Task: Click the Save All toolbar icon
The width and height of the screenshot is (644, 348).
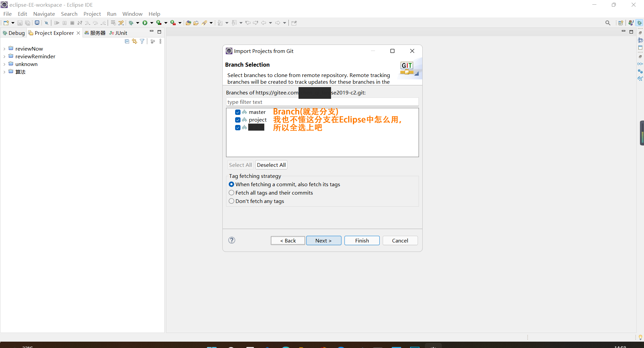Action: 28,22
